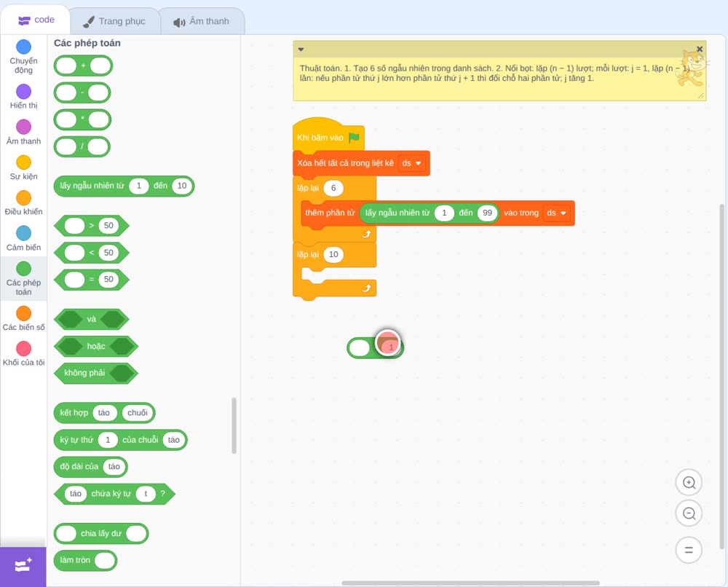Select the hoặc boolean block
This screenshot has height=587, width=728.
point(96,347)
